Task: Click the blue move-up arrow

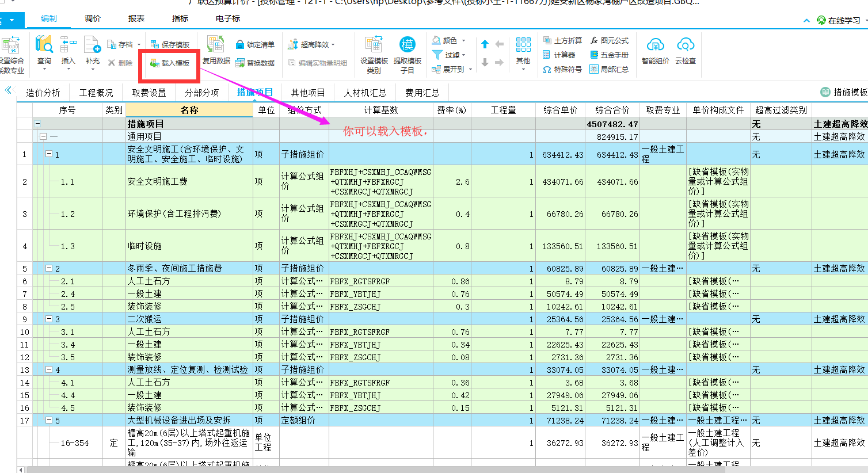Action: pos(485,44)
